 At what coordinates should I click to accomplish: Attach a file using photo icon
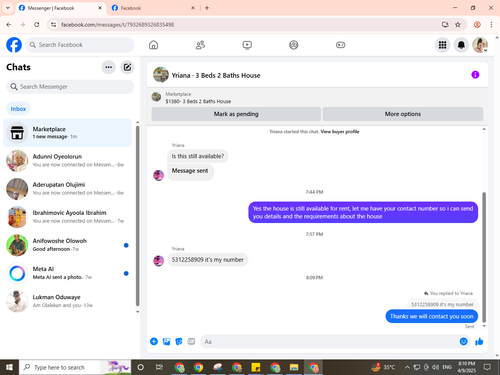click(x=166, y=341)
